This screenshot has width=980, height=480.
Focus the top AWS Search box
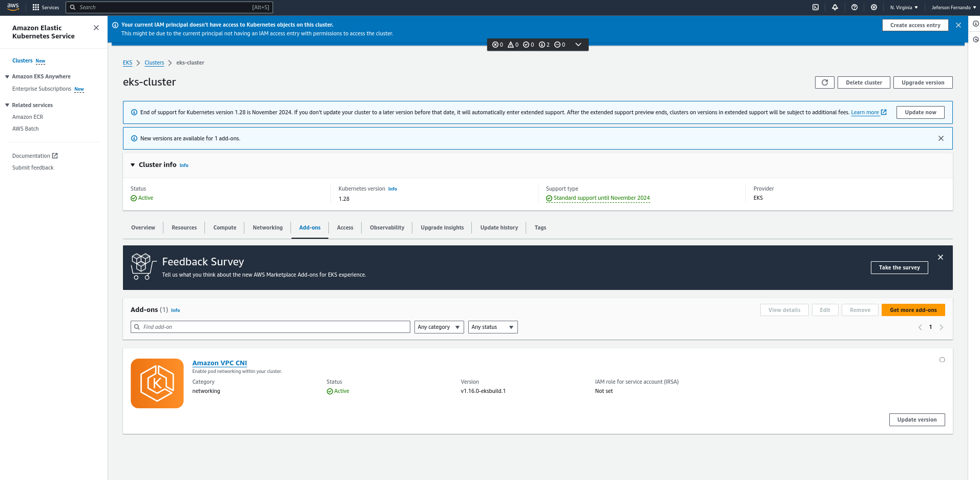point(169,7)
